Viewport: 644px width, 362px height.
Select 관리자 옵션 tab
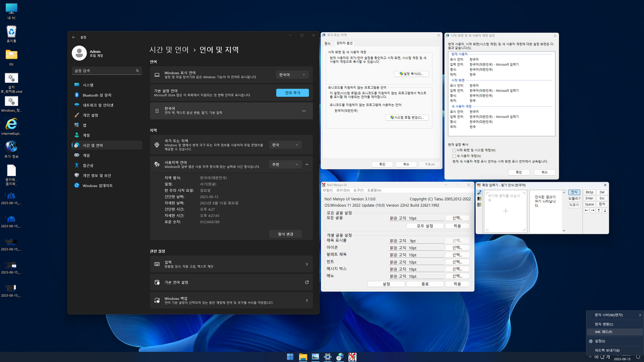pyautogui.click(x=344, y=43)
